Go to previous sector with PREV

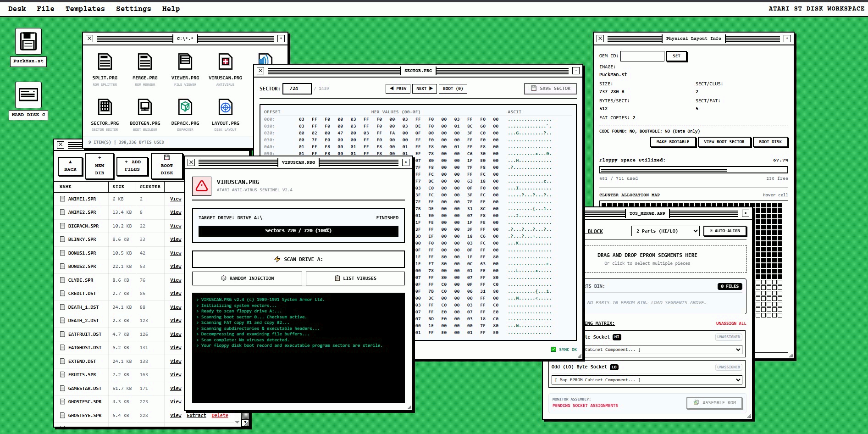click(398, 89)
